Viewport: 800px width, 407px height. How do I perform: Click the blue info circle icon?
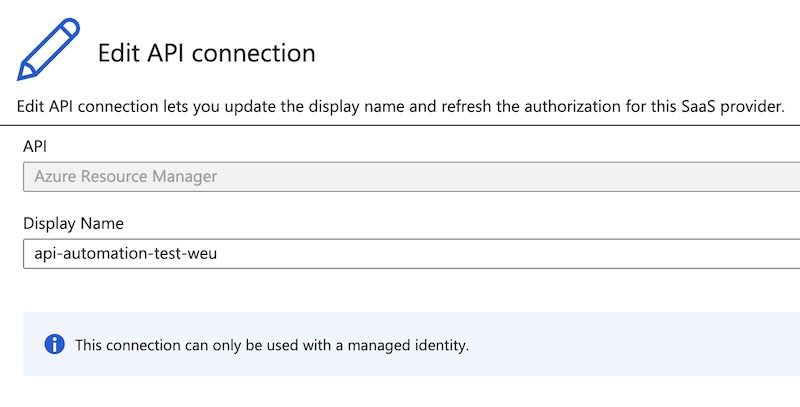55,344
